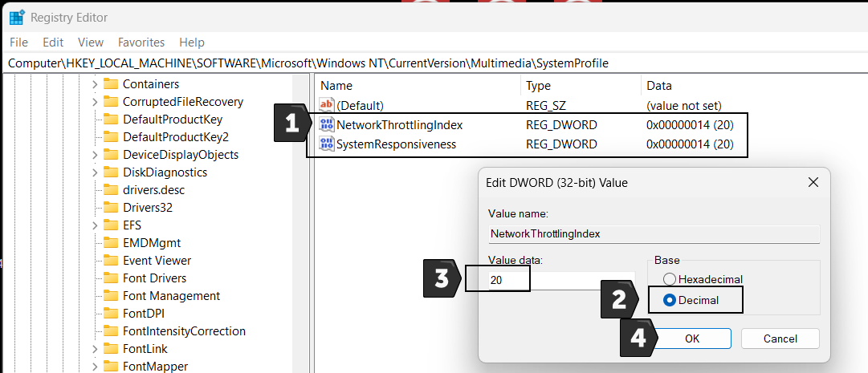Click the Font Management folder icon

coord(112,296)
